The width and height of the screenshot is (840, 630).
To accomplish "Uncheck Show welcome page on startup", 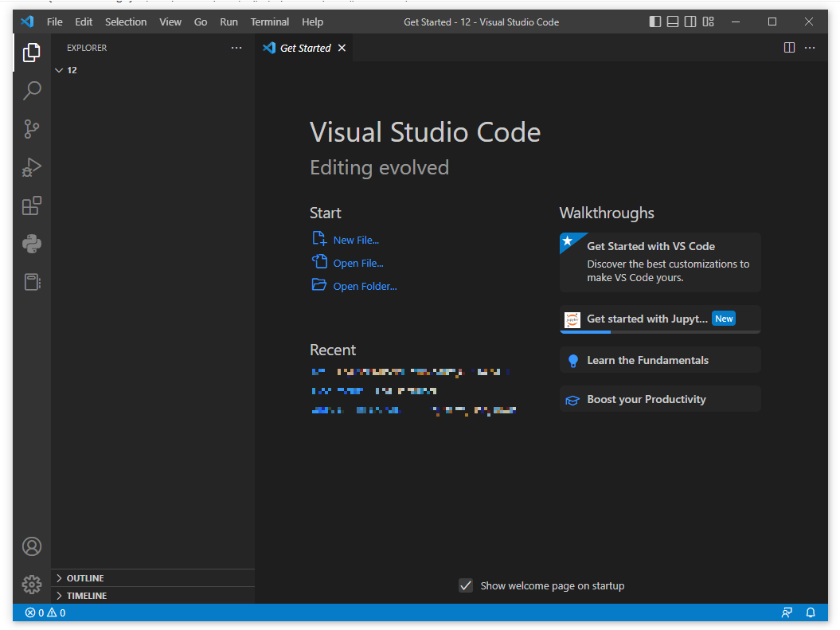I will click(x=466, y=585).
